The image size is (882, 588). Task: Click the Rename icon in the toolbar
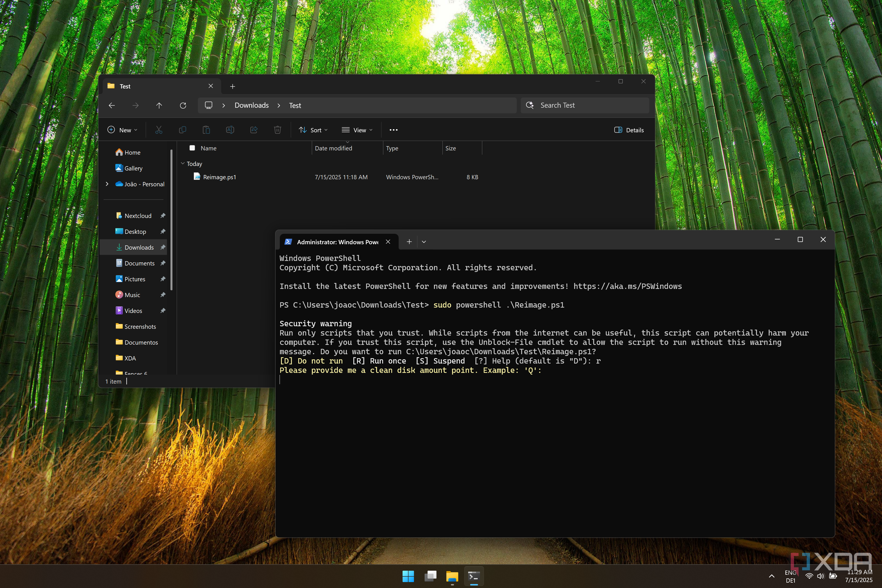coord(230,130)
